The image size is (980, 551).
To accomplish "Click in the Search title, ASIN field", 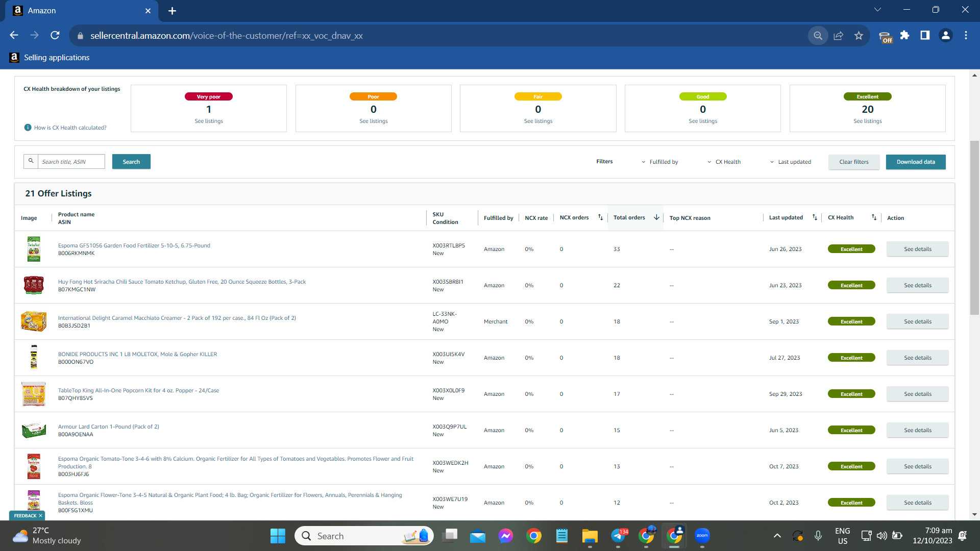I will pyautogui.click(x=71, y=162).
